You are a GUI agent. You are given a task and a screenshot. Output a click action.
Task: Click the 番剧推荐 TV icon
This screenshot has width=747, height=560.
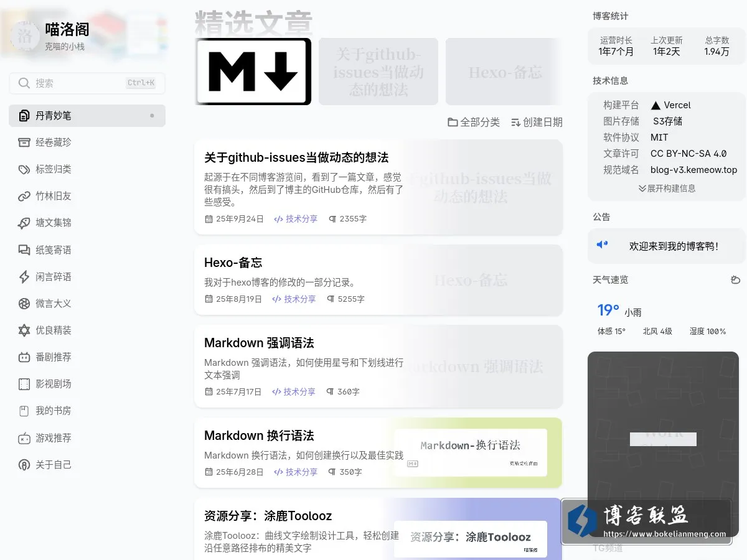point(24,357)
